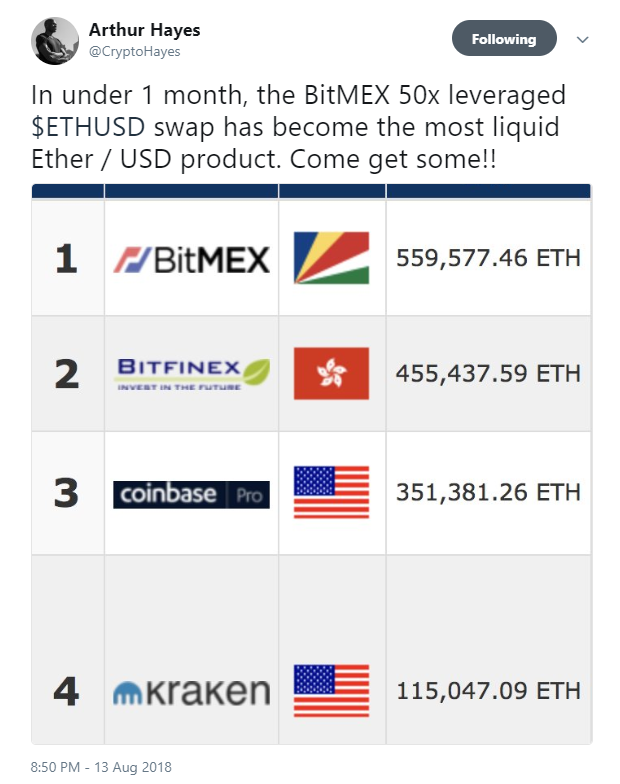Click the 115,047.09 ETH volume cell

[488, 691]
